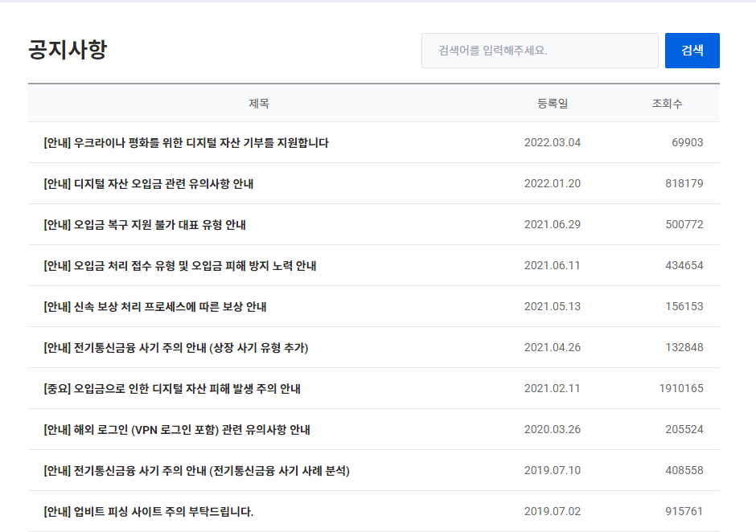Image resolution: width=756 pixels, height=532 pixels.
Task: Click date 2022.03.04
Action: [553, 142]
